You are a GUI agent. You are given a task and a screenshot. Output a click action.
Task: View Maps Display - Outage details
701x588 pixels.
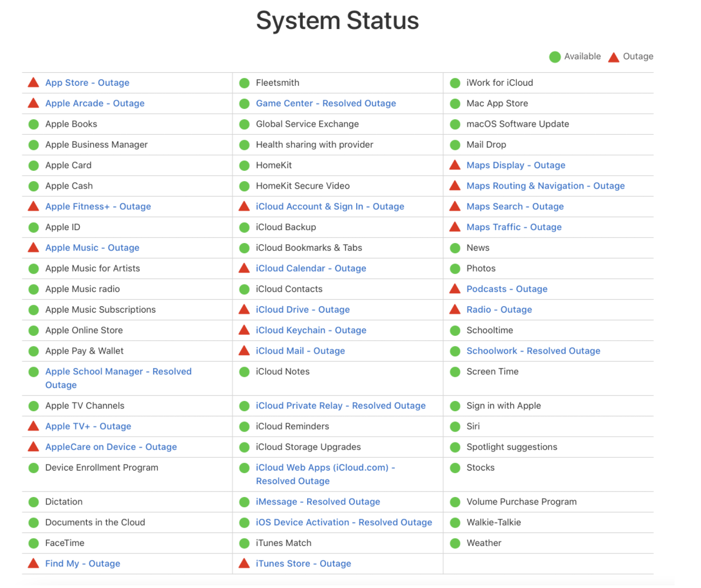click(516, 165)
